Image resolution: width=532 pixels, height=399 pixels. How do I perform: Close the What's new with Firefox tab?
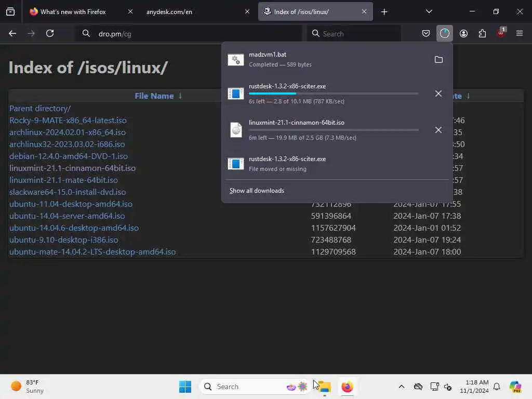tap(130, 11)
